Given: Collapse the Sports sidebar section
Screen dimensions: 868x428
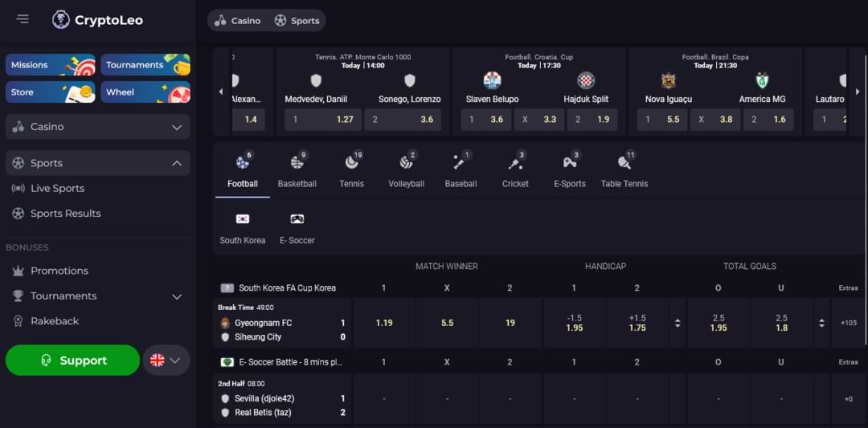Looking at the screenshot, I should 98,163.
